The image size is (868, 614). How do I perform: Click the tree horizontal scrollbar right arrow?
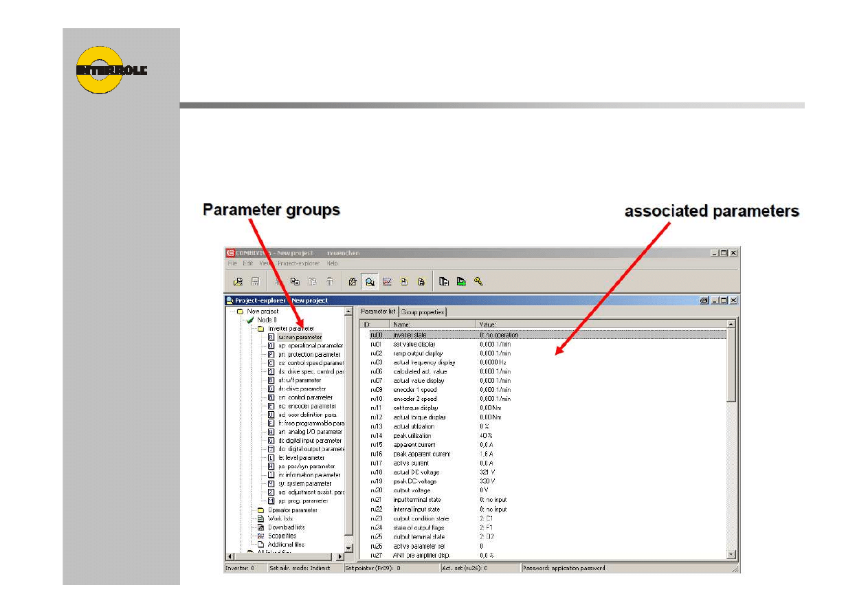340,556
